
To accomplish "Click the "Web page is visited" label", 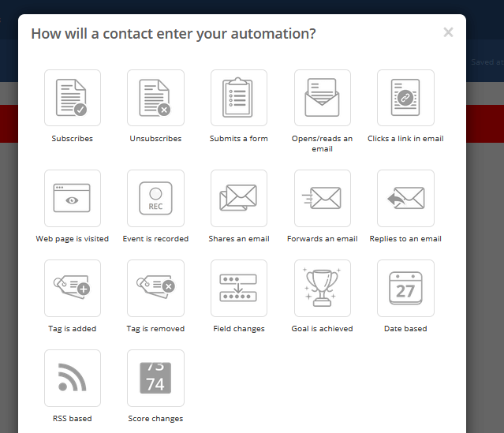I will [73, 239].
